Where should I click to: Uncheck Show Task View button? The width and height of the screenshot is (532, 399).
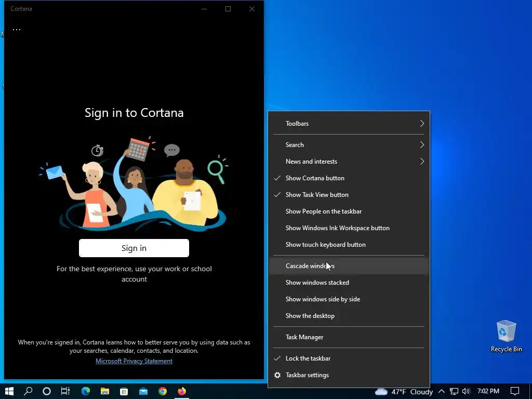pyautogui.click(x=349, y=195)
